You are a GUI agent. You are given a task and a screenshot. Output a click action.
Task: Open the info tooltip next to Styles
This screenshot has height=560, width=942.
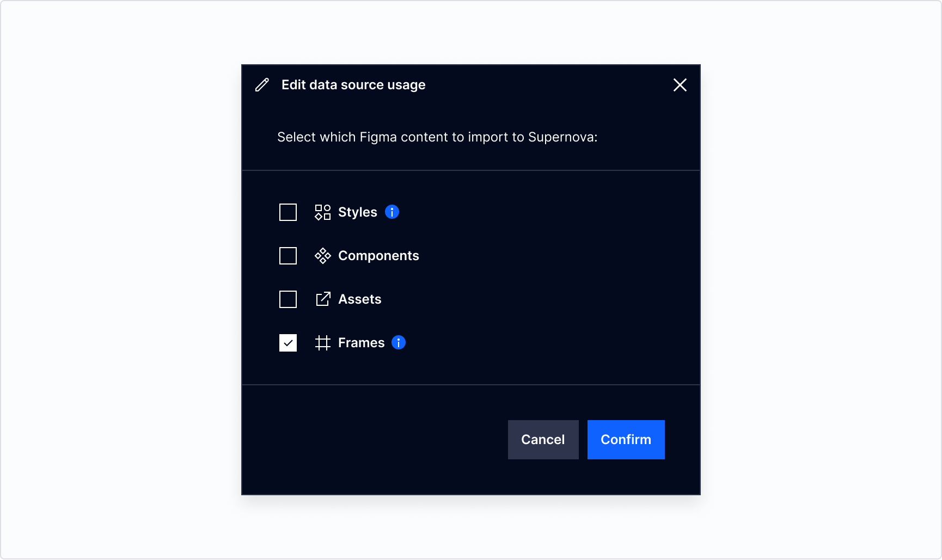click(x=392, y=212)
